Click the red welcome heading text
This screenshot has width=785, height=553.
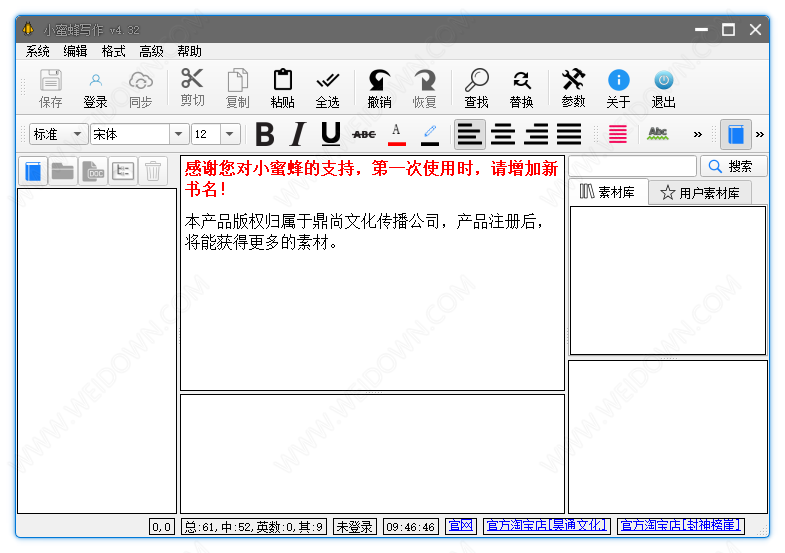pyautogui.click(x=371, y=179)
